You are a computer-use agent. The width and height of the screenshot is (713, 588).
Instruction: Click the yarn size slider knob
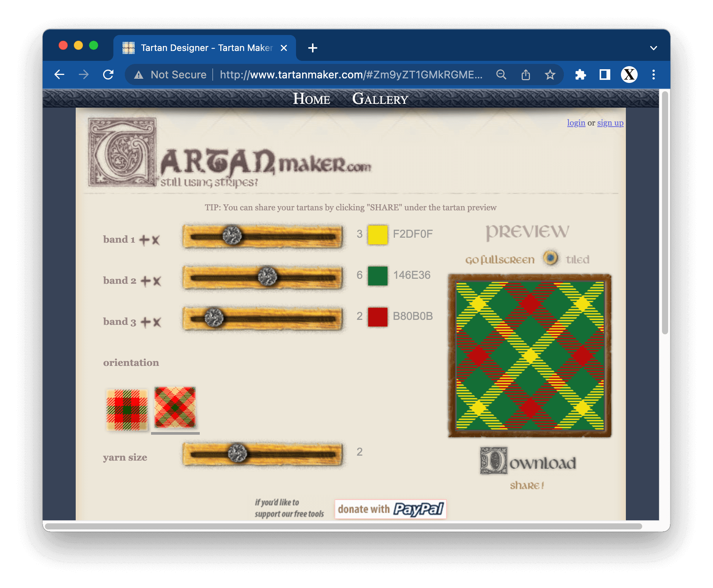point(237,453)
